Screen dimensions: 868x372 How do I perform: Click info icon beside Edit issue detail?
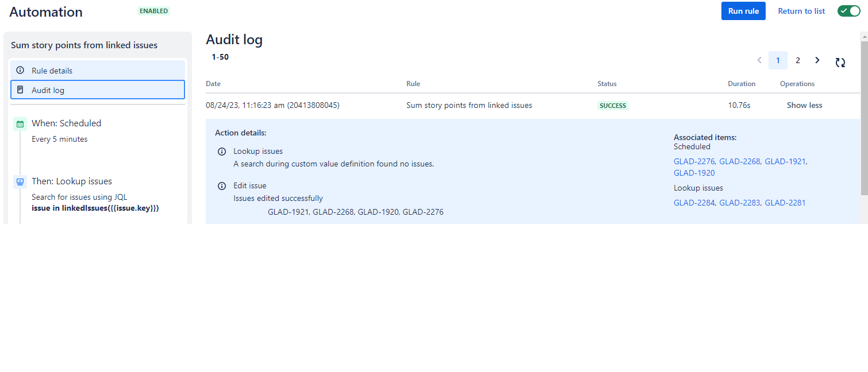pyautogui.click(x=222, y=186)
